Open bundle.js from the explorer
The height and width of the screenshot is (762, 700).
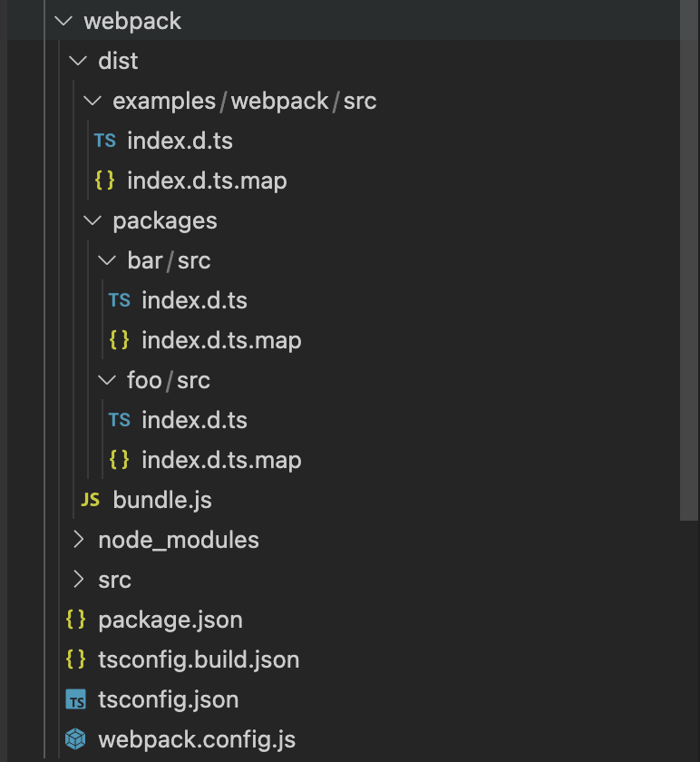(161, 500)
